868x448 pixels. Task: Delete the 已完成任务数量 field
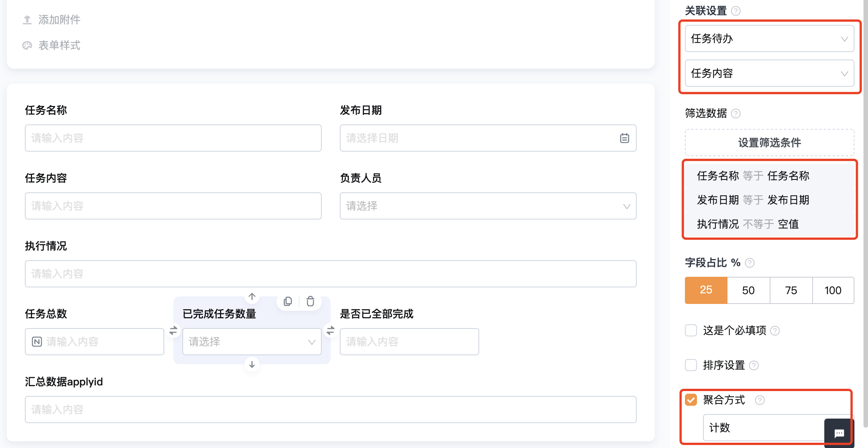coord(310,301)
